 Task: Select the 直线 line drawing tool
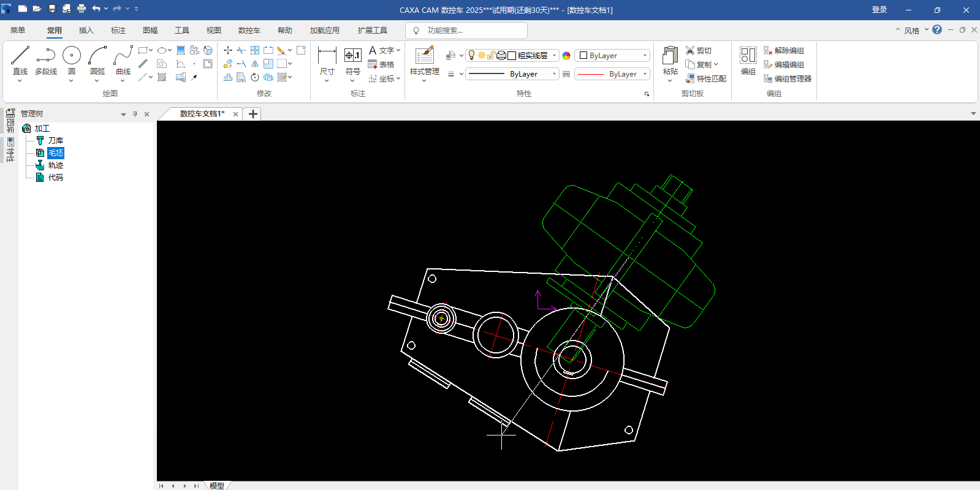pyautogui.click(x=20, y=56)
